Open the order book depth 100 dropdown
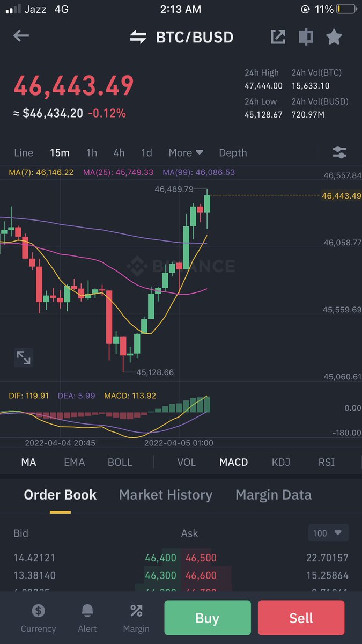The height and width of the screenshot is (644, 362). point(328,533)
